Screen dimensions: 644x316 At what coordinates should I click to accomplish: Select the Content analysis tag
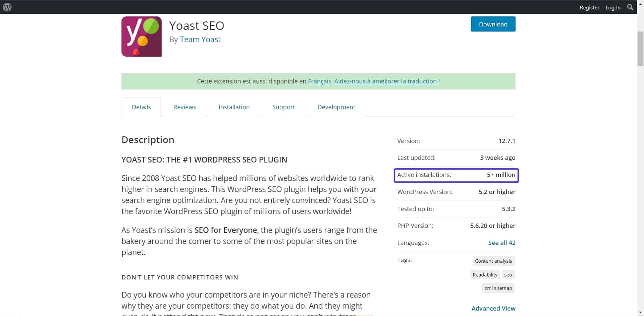(x=493, y=261)
